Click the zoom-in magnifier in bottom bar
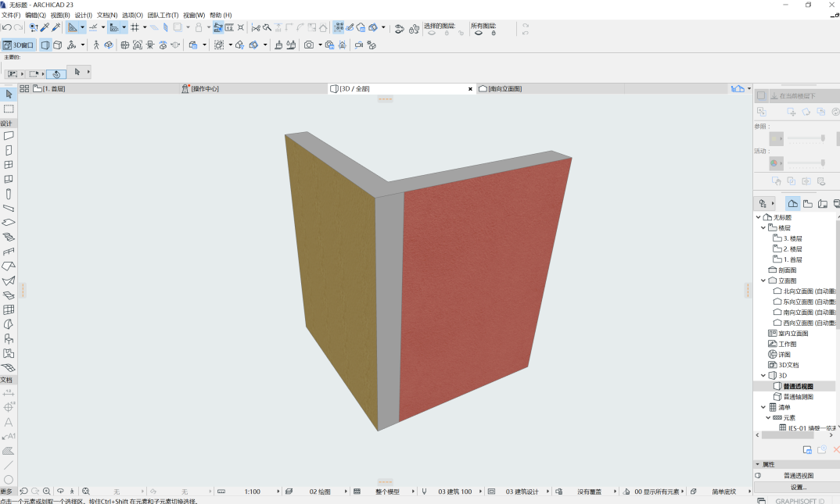 [x=47, y=491]
